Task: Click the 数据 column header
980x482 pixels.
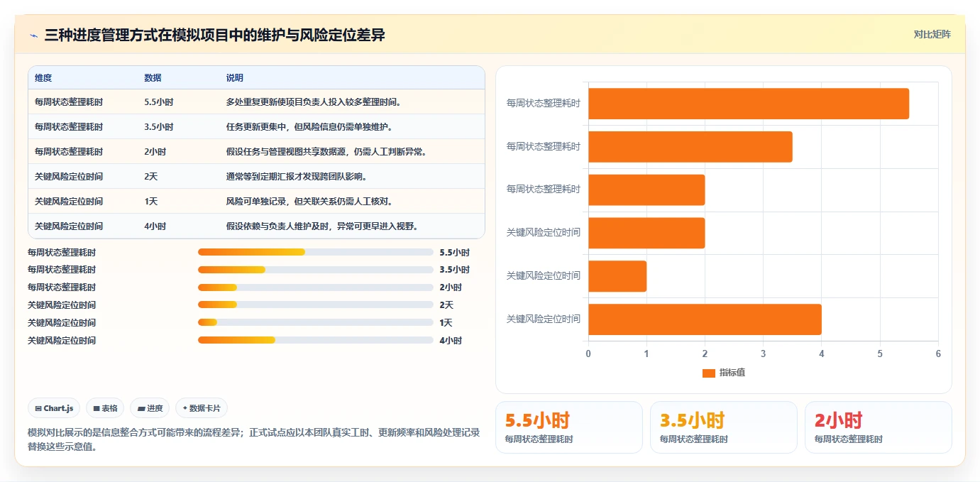Action: (x=153, y=78)
